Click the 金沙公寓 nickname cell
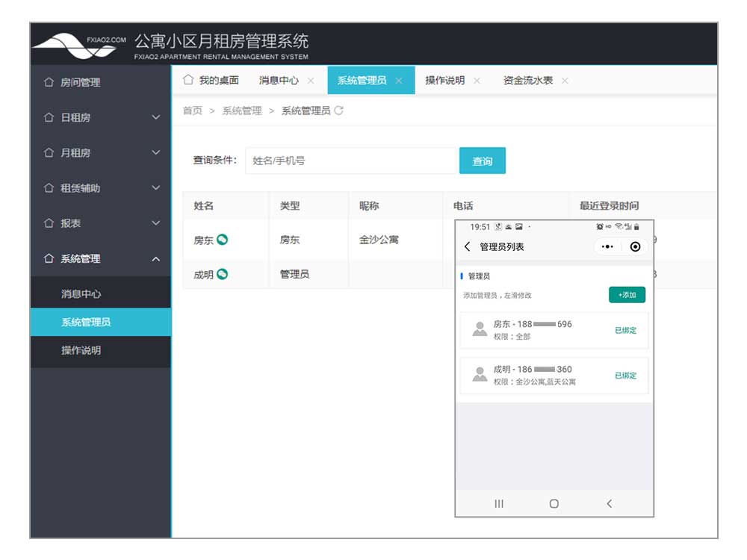Viewport: 747px width, 560px height. tap(379, 240)
